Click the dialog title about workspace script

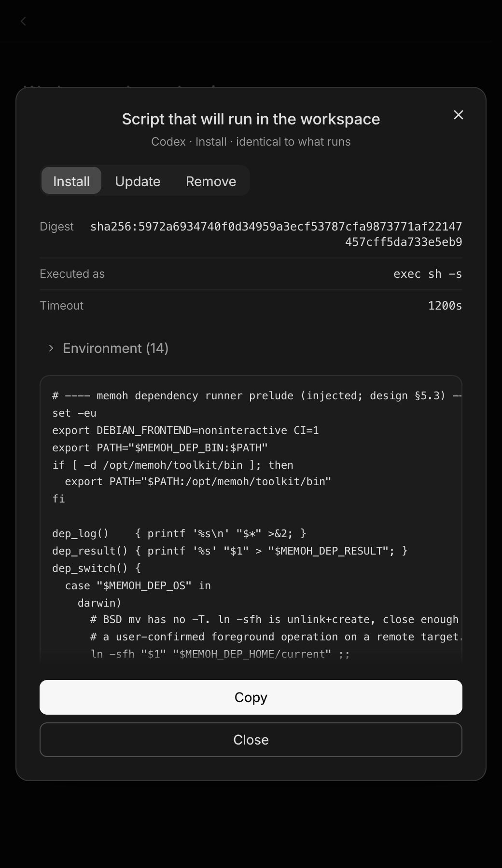click(x=251, y=119)
